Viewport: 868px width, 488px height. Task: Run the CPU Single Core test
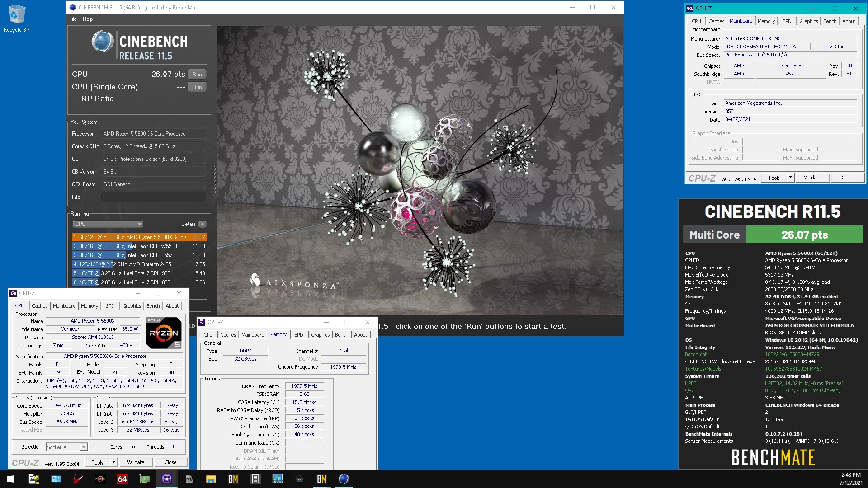point(197,87)
